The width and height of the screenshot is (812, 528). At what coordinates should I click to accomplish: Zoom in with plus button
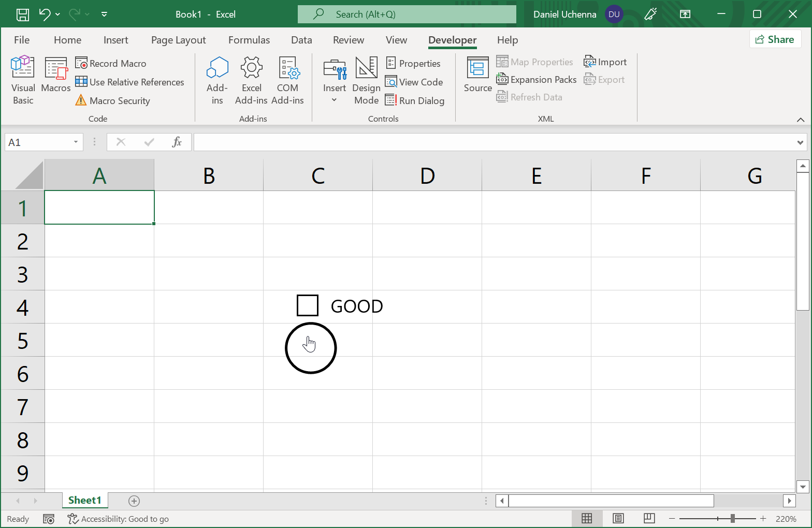(x=763, y=519)
